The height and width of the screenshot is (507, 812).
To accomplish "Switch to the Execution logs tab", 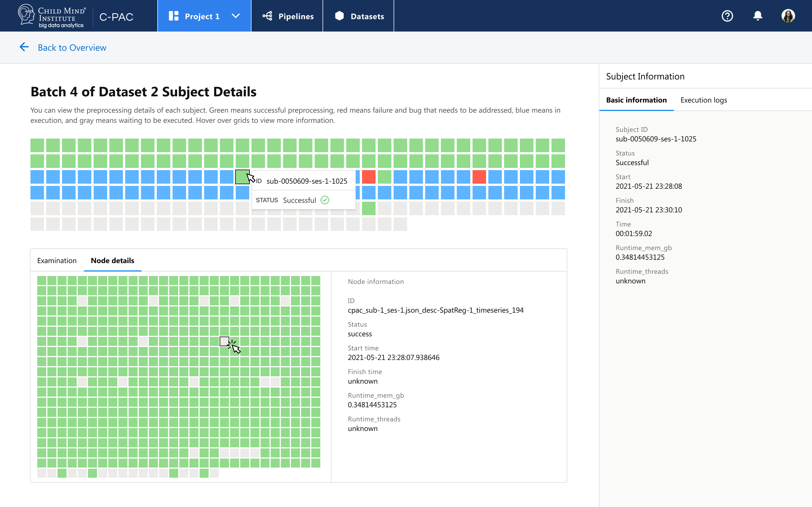I will tap(704, 100).
